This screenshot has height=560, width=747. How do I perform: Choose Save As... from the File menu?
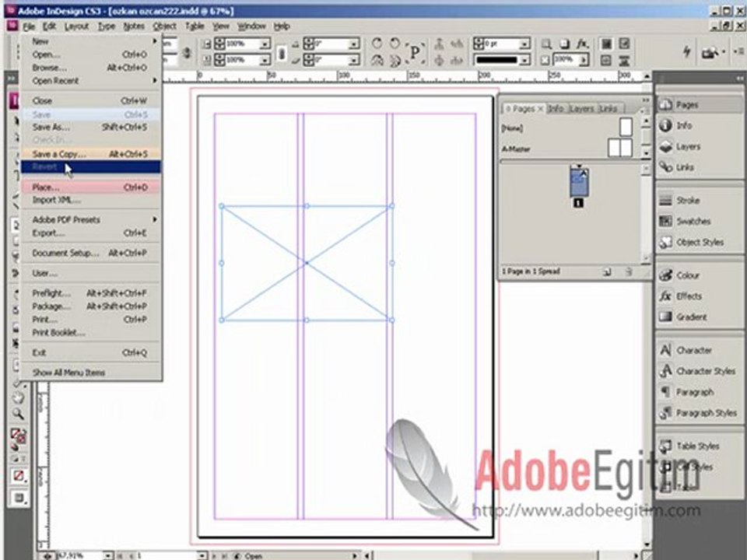point(90,127)
